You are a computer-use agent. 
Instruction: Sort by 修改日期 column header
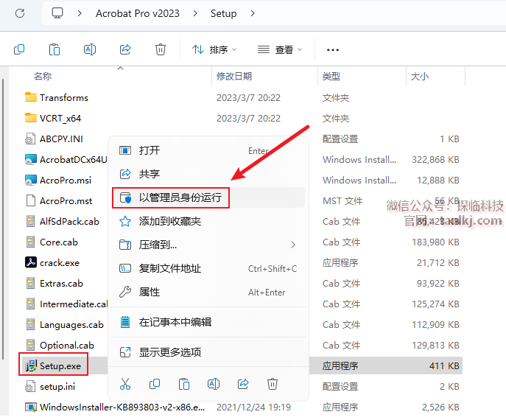(234, 77)
